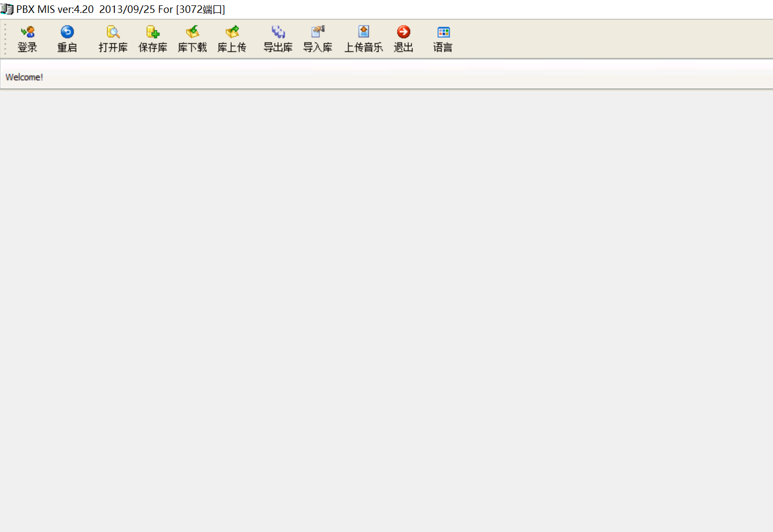
Task: Click the PBX MIS ver:4.20 window title
Action: pyautogui.click(x=121, y=9)
